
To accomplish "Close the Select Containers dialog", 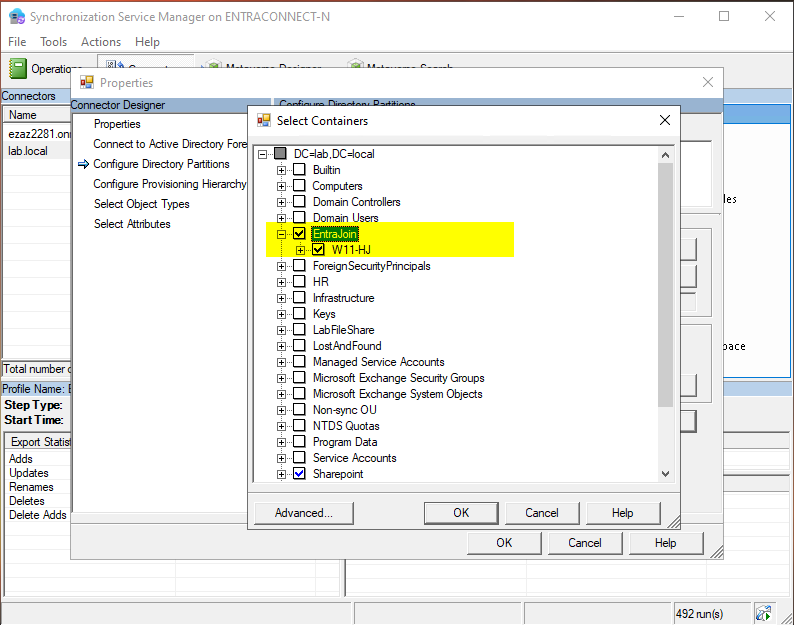I will (665, 120).
